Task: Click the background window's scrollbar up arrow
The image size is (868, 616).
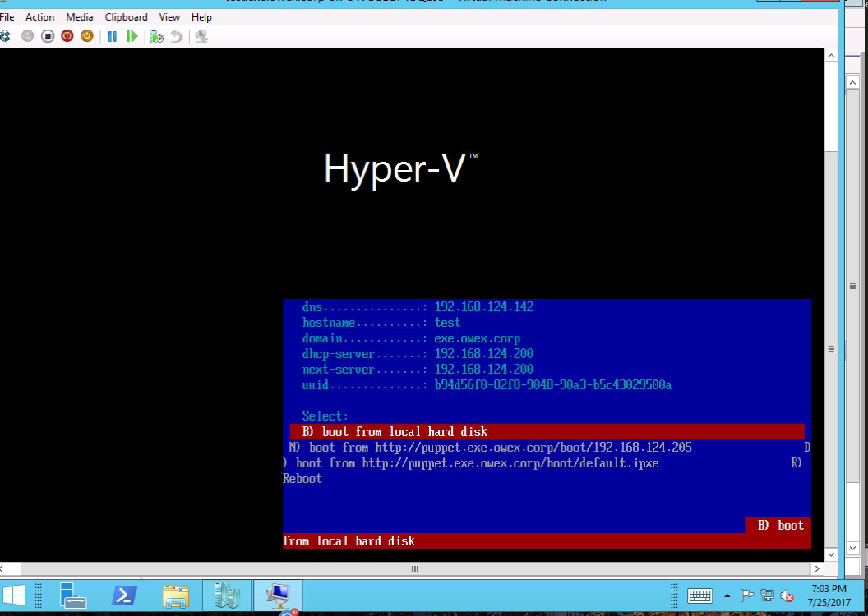Action: point(853,83)
